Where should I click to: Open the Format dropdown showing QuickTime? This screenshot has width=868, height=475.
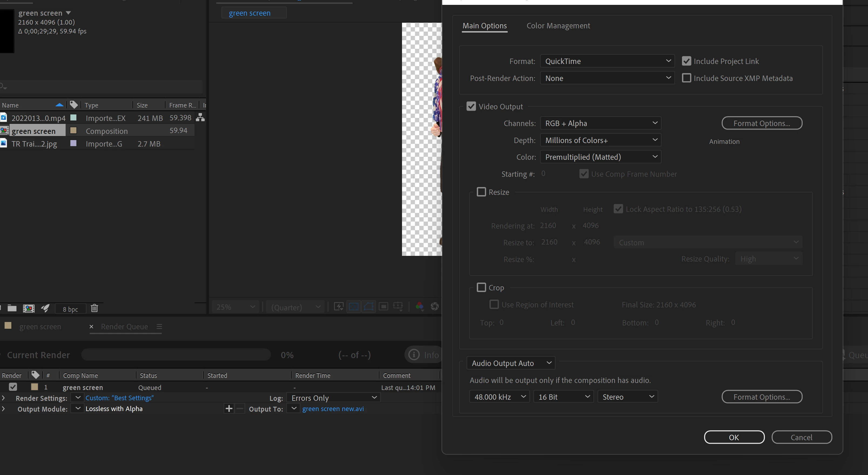click(x=607, y=61)
